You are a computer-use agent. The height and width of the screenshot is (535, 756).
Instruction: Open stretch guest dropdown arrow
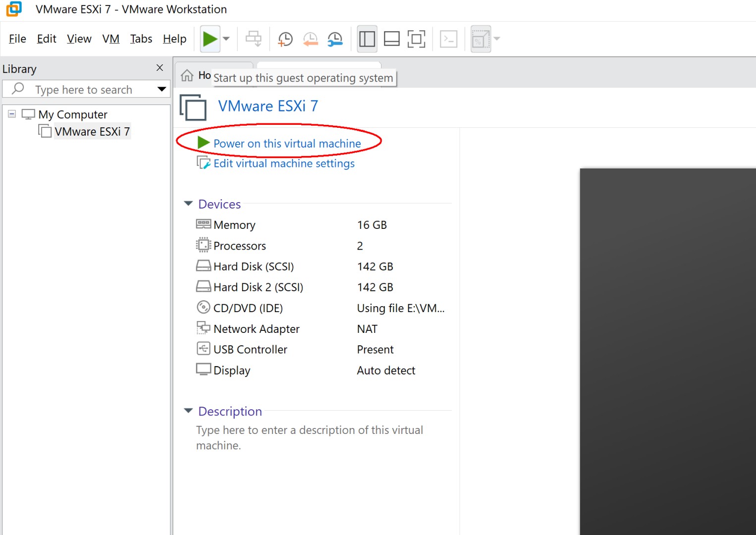497,39
